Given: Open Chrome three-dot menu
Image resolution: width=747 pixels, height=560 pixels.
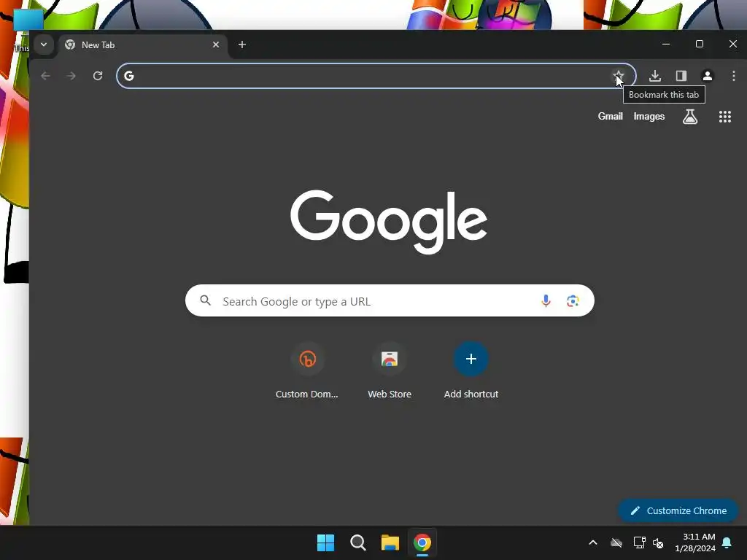Looking at the screenshot, I should 734,76.
